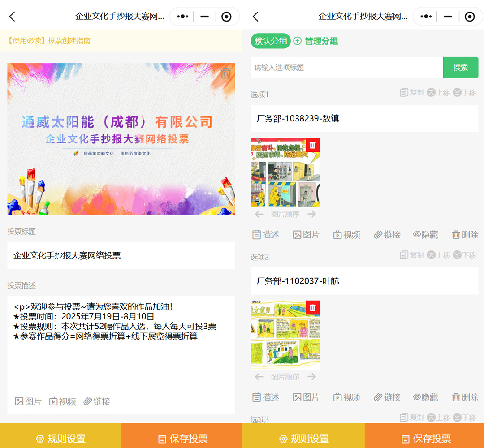Viewport: 484px width, 448px height.
Task: Add 视频 to the vote description
Action: [62, 401]
